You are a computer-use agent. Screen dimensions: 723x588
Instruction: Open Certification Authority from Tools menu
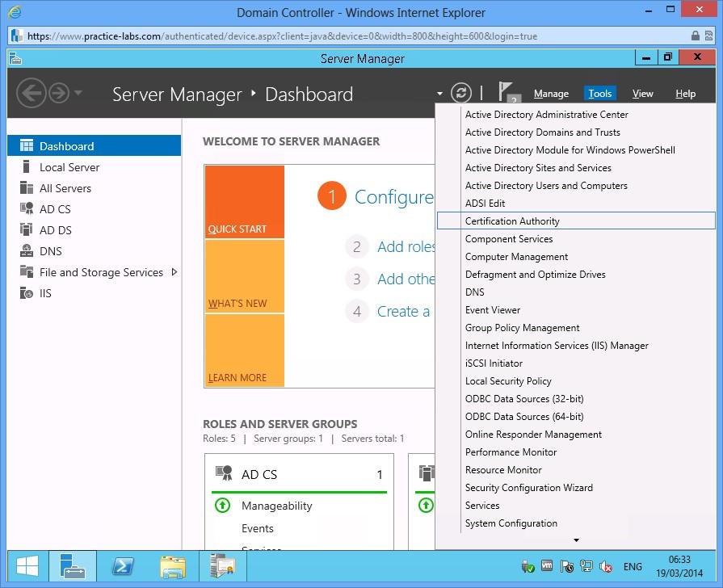(512, 221)
